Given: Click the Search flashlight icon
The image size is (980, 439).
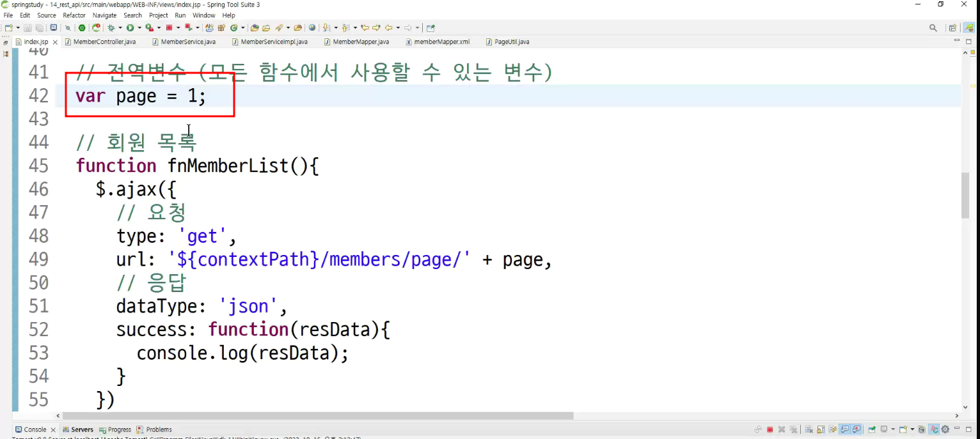Looking at the screenshot, I should click(x=278, y=28).
